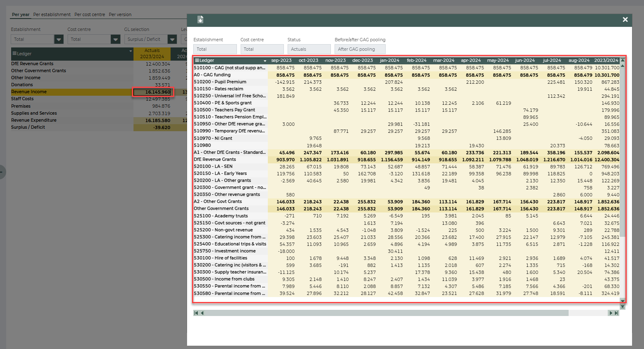Open the GL selection Surplus / Deficit dropdown

(172, 40)
